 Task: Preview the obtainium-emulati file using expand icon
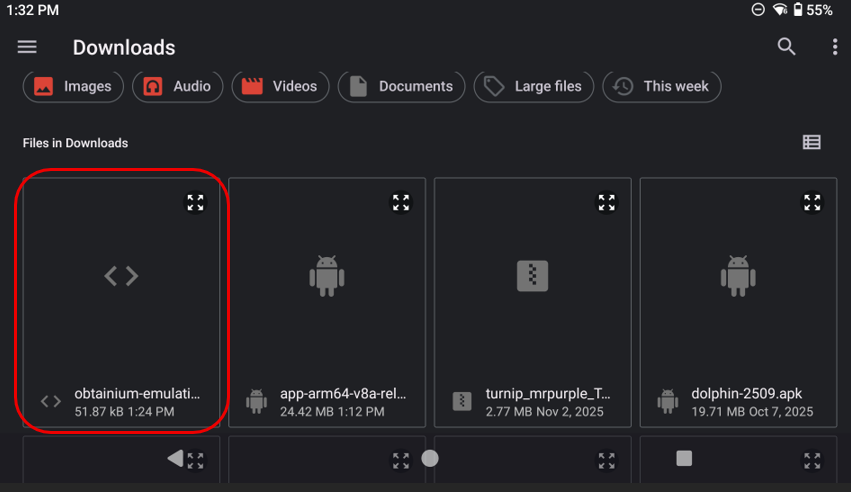click(195, 203)
